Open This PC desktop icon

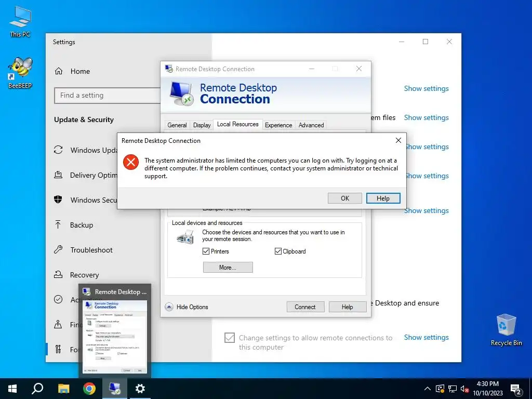pos(20,22)
